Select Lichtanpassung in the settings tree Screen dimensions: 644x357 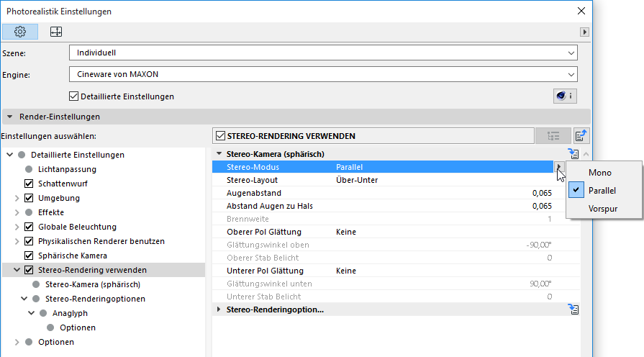pos(67,169)
